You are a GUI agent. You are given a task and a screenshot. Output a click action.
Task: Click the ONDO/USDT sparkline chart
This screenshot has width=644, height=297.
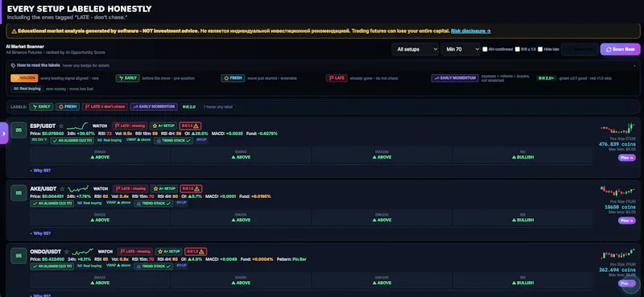point(83,251)
